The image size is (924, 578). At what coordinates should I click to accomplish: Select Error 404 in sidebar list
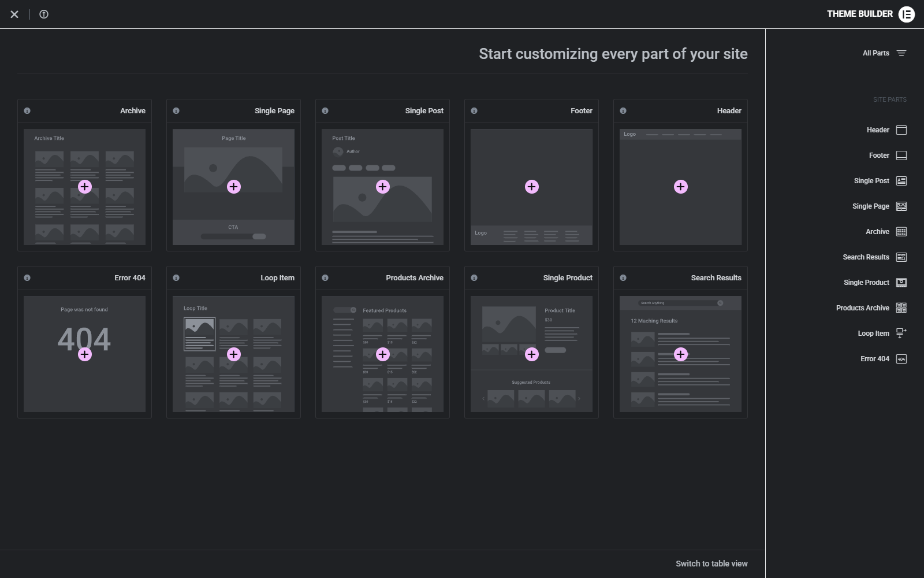pyautogui.click(x=884, y=359)
